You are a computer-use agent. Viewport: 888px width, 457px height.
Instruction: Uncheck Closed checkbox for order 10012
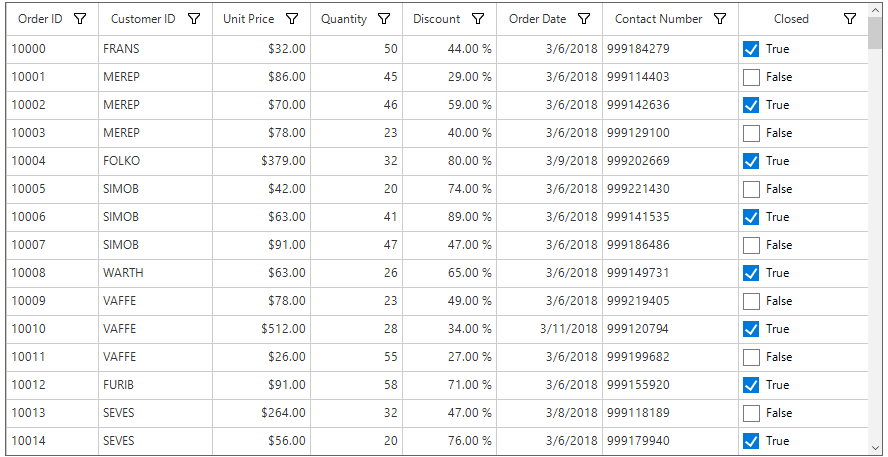click(751, 386)
